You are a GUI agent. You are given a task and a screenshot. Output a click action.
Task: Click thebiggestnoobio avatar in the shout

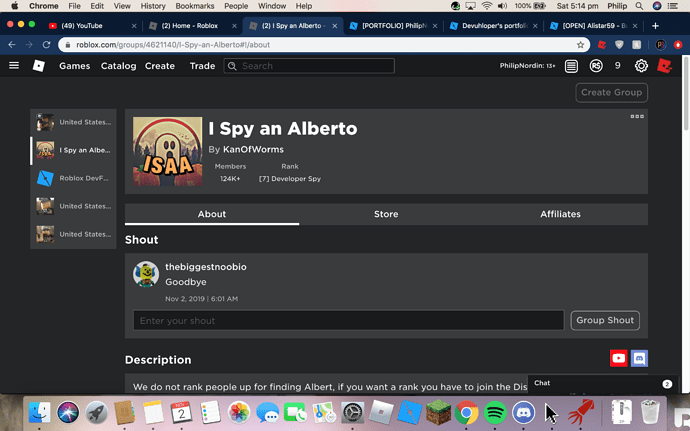[x=146, y=274]
